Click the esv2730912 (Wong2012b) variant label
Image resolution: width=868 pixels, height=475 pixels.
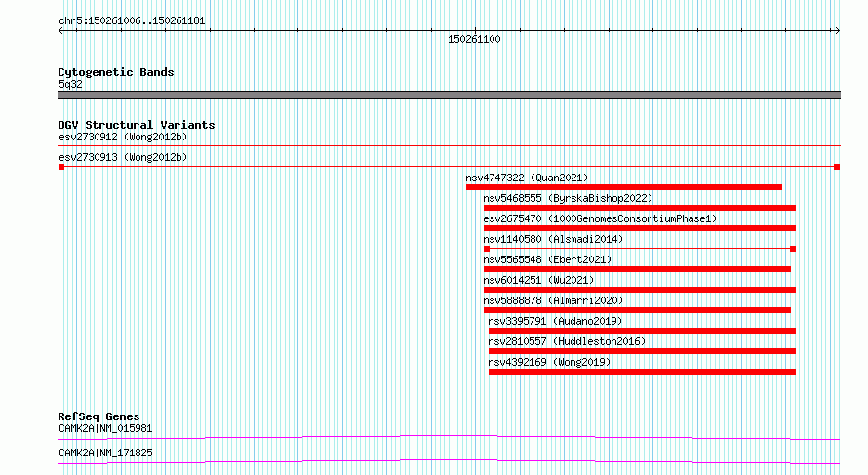click(123, 137)
